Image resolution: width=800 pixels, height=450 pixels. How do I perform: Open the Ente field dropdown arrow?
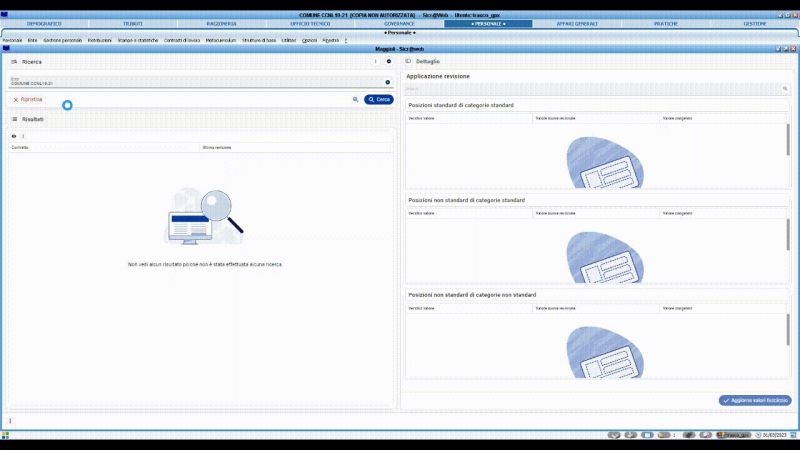tap(388, 82)
